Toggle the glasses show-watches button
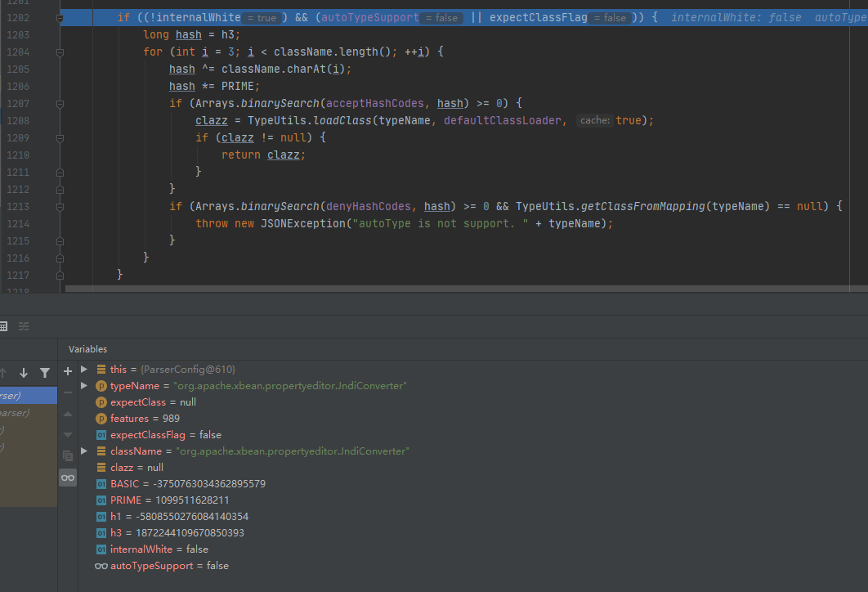 click(68, 478)
